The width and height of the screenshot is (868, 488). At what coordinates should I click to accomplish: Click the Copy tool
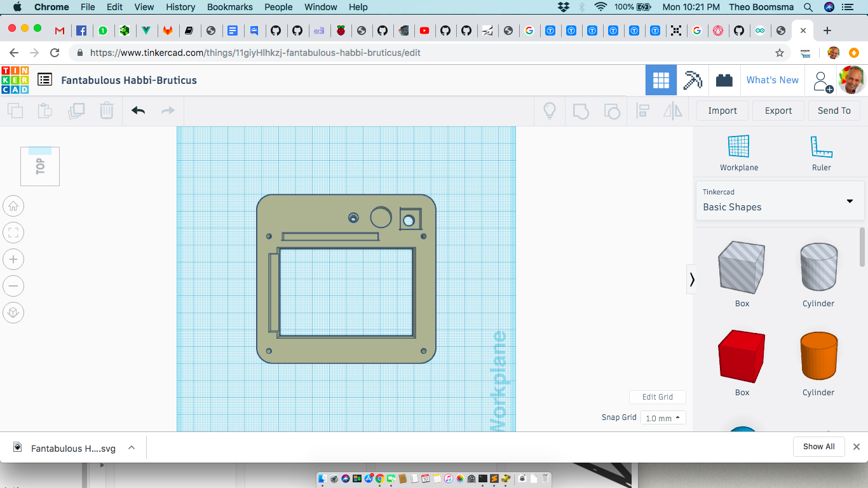(x=15, y=111)
